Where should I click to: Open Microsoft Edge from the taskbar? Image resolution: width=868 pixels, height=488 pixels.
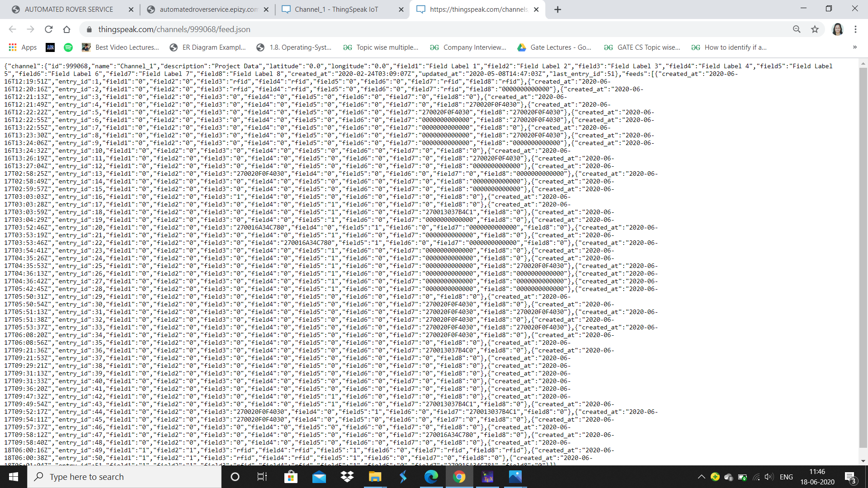tap(431, 477)
